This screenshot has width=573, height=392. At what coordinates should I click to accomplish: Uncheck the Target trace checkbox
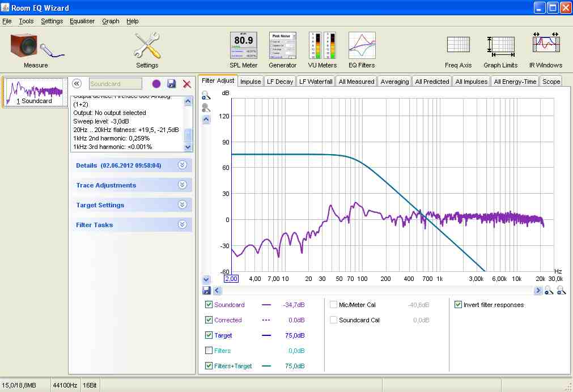(x=209, y=335)
